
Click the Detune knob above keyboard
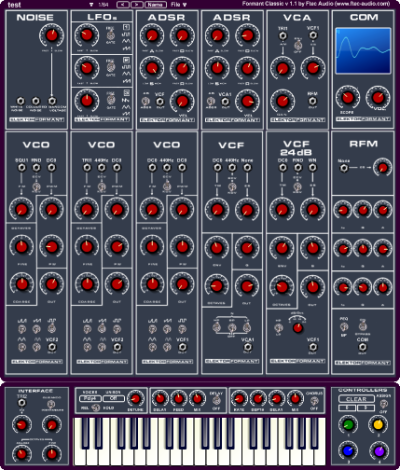[x=135, y=398]
